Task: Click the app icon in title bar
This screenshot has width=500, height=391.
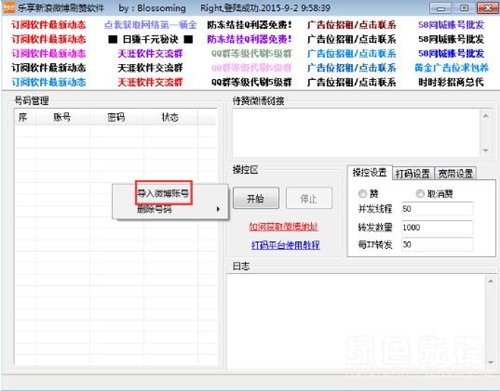Action: pyautogui.click(x=9, y=8)
